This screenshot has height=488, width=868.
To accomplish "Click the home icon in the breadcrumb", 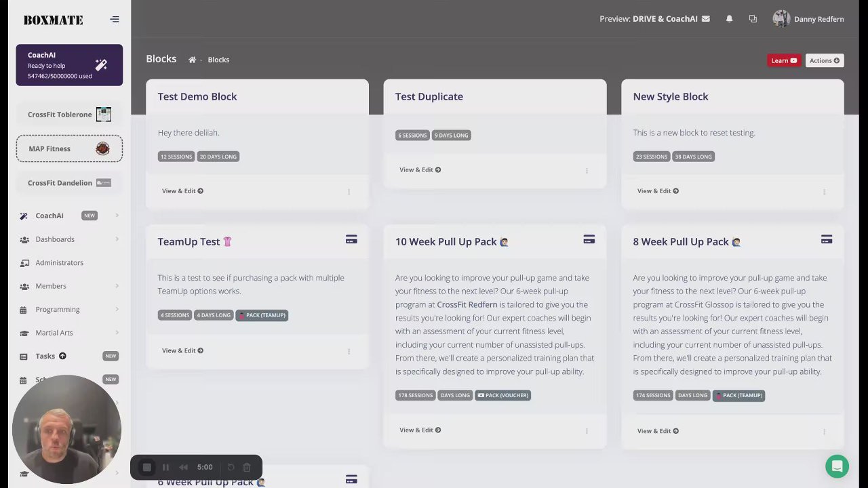I will coord(192,60).
